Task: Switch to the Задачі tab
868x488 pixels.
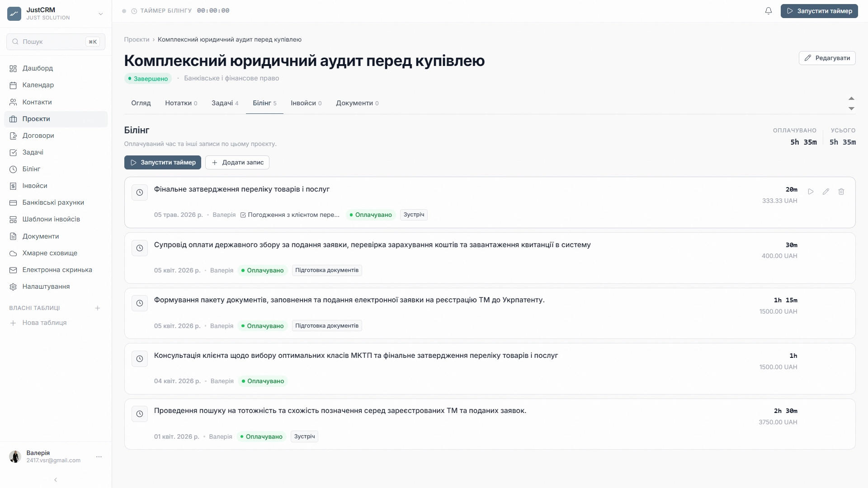Action: pos(225,103)
